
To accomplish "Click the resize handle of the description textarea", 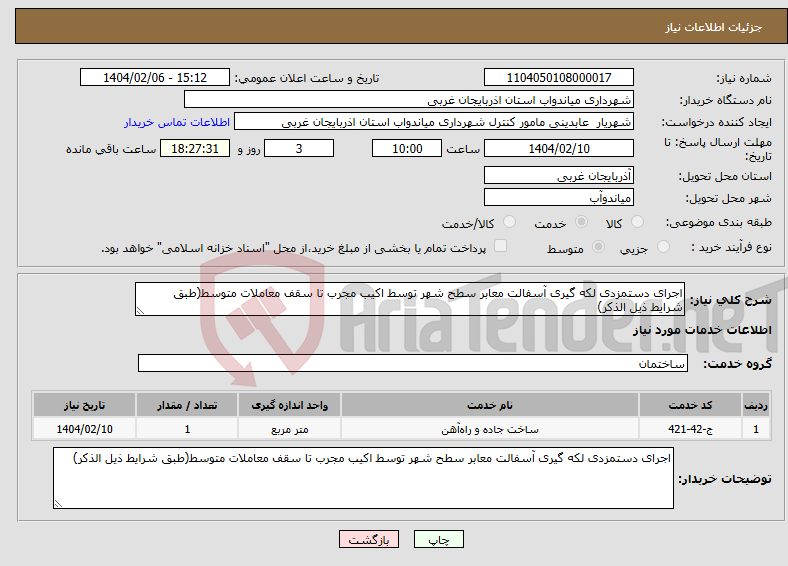I will tap(140, 311).
